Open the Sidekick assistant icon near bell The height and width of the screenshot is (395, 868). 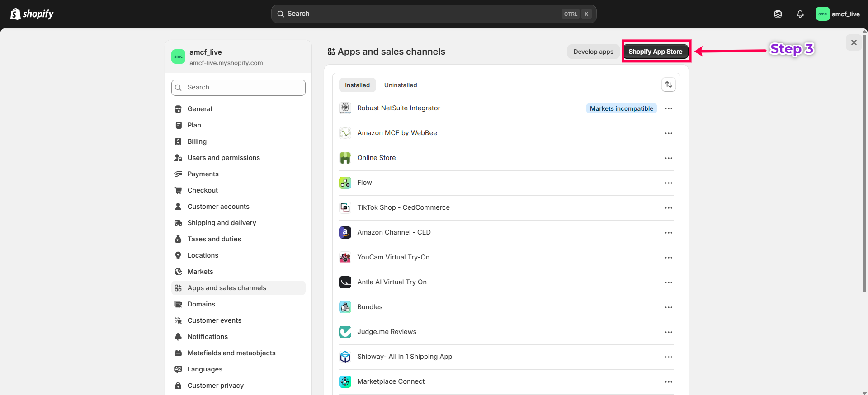(x=778, y=14)
